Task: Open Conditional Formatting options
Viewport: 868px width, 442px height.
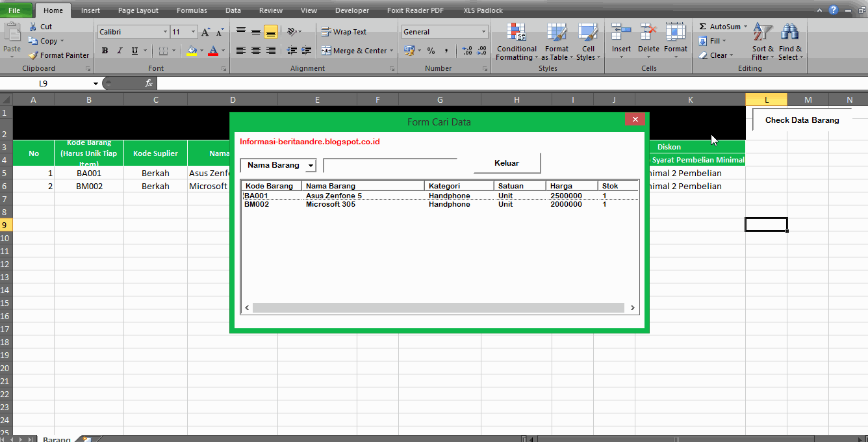Action: pos(516,42)
